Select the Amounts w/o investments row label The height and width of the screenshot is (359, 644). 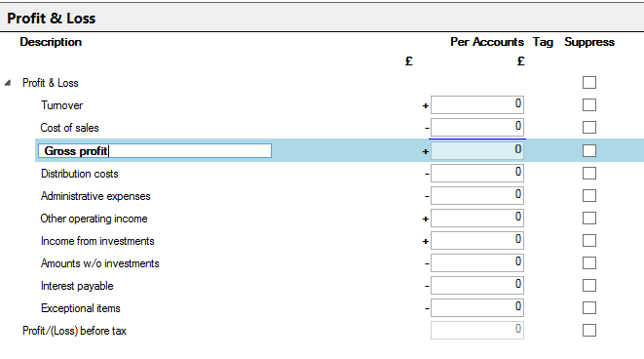click(99, 263)
